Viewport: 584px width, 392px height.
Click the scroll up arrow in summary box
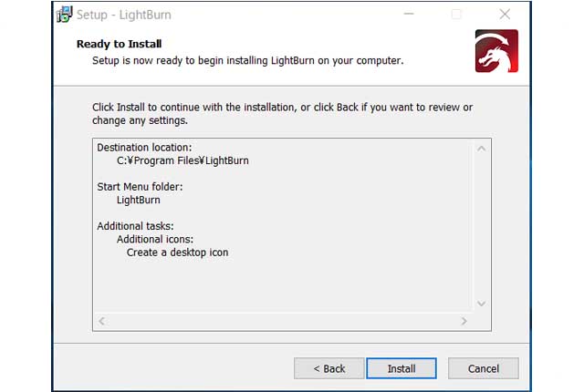481,149
